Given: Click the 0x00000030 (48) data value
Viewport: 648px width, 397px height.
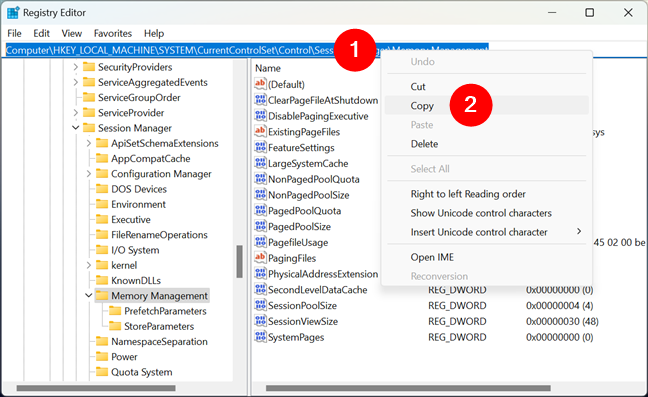Looking at the screenshot, I should point(562,321).
